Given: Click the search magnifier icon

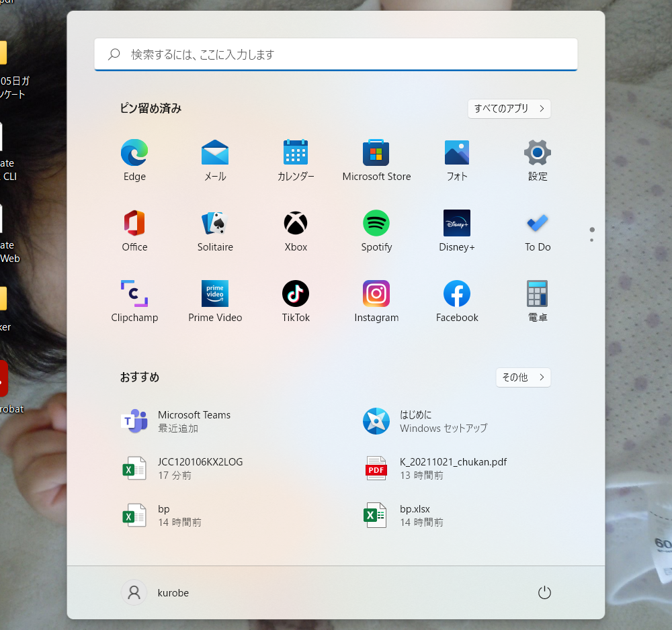Looking at the screenshot, I should [114, 54].
